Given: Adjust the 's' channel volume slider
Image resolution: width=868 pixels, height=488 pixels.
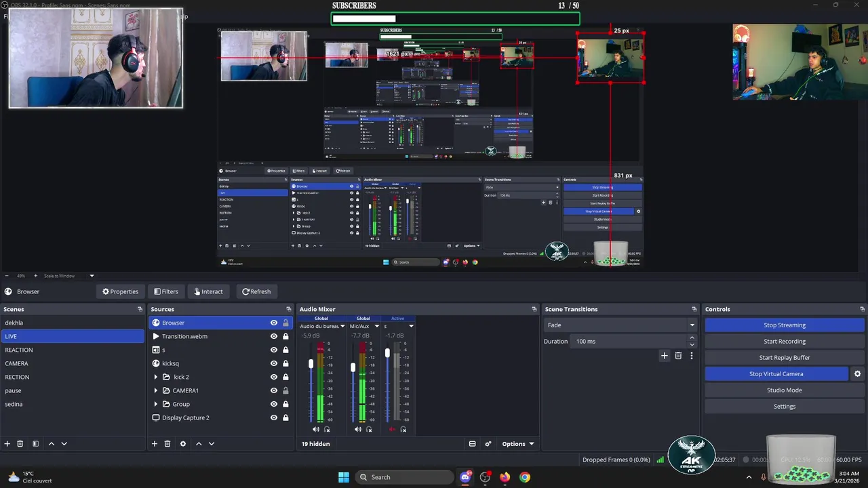Looking at the screenshot, I should [387, 353].
